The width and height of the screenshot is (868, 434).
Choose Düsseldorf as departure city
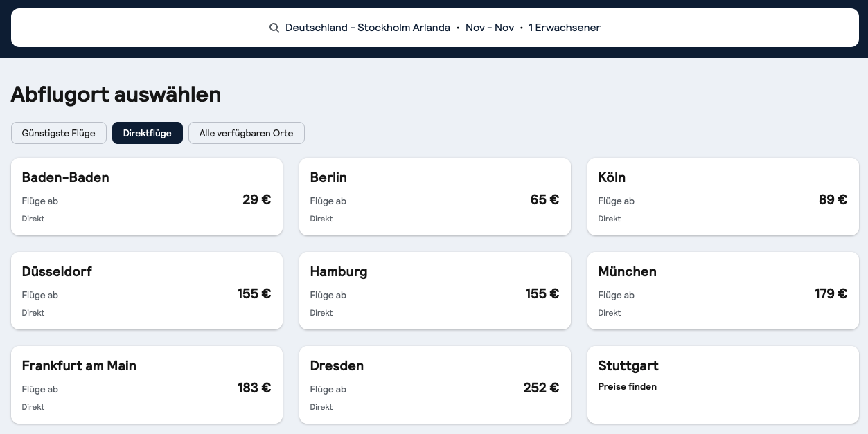[x=147, y=291]
